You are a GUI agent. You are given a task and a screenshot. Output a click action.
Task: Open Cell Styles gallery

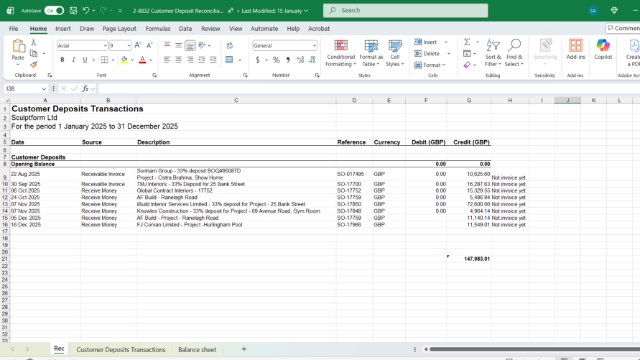coord(395,53)
